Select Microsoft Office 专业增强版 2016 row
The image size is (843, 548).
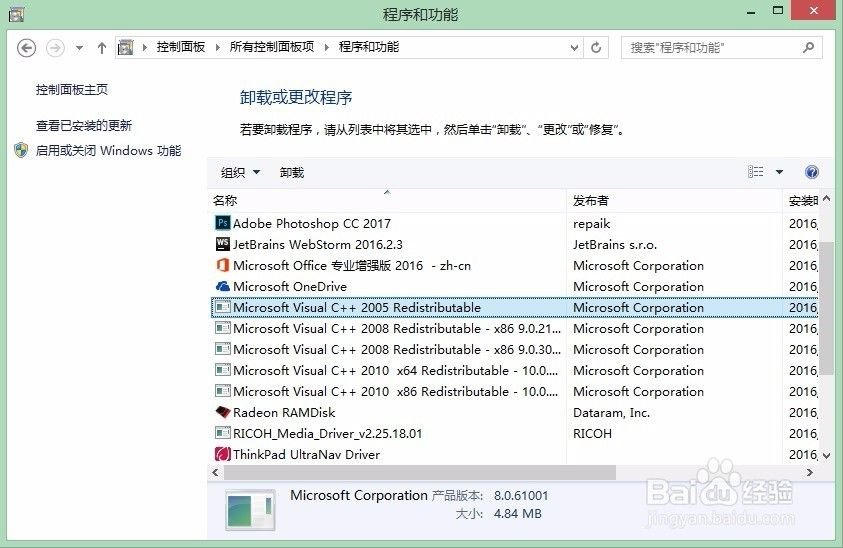[x=515, y=265]
